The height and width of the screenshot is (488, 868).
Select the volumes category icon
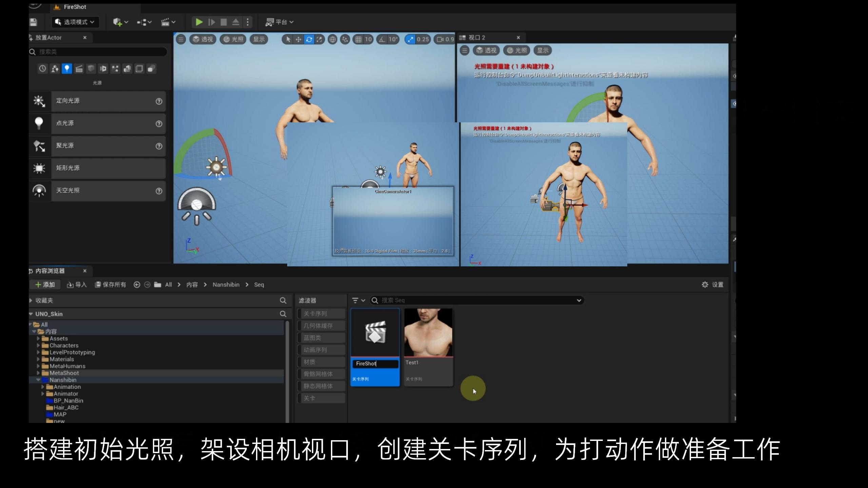pos(139,69)
